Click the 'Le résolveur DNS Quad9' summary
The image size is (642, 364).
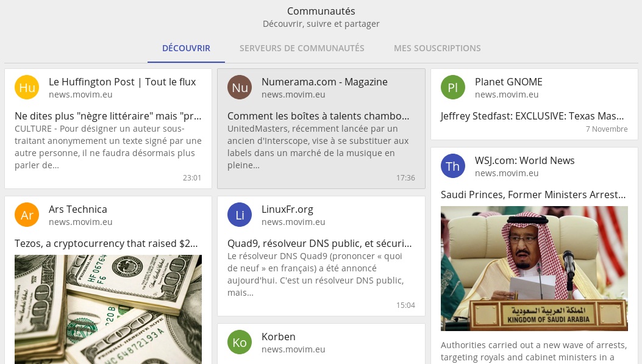click(x=316, y=274)
